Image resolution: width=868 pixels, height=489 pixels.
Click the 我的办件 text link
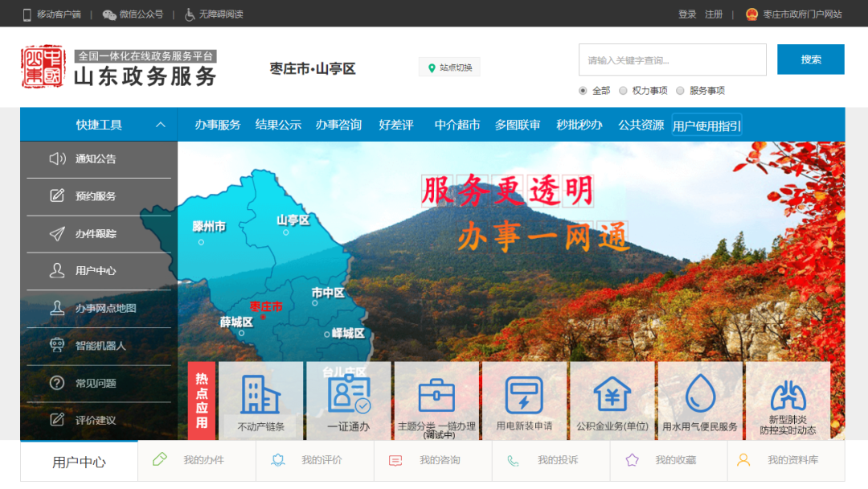[203, 460]
